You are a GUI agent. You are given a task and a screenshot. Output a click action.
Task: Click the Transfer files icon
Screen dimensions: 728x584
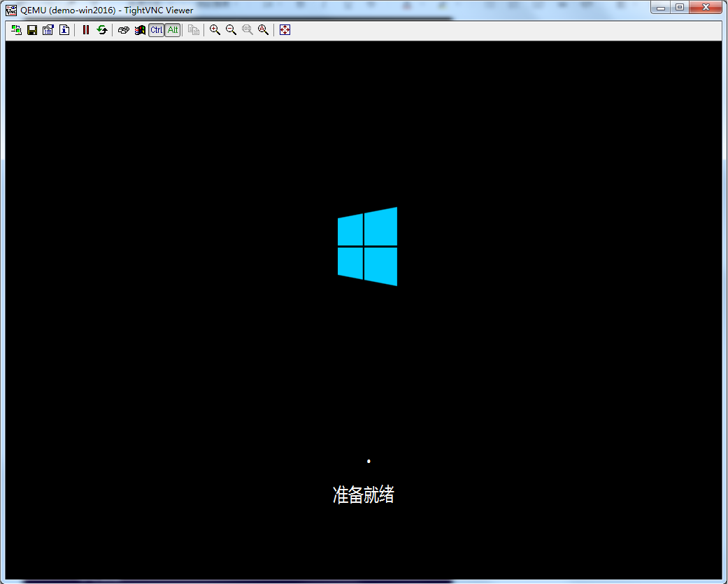tap(194, 30)
